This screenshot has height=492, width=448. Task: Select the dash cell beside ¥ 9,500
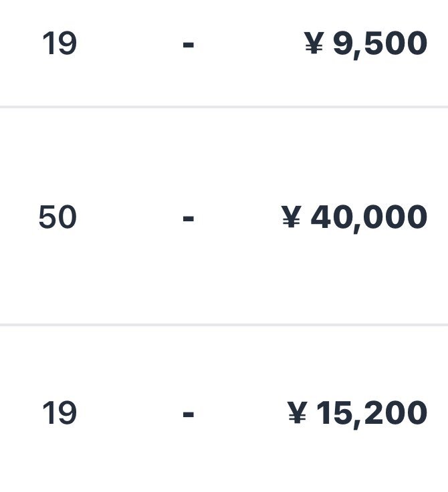(x=189, y=45)
